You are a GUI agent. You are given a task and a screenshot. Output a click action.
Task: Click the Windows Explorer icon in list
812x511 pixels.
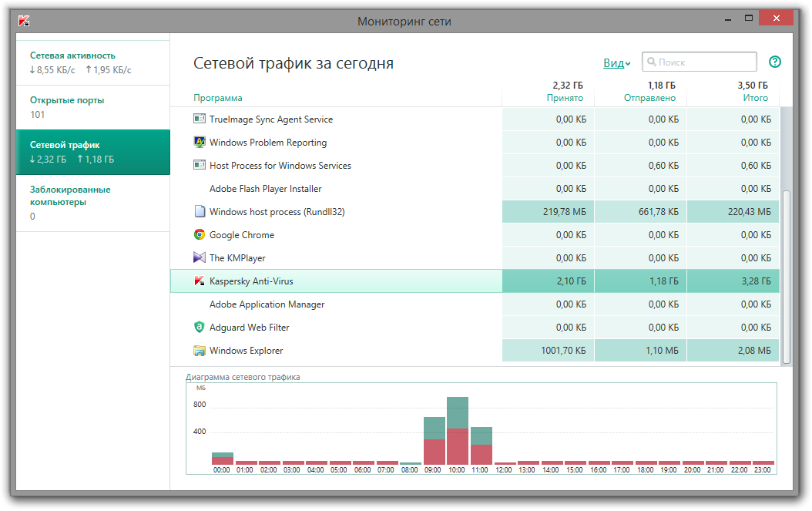pyautogui.click(x=200, y=351)
